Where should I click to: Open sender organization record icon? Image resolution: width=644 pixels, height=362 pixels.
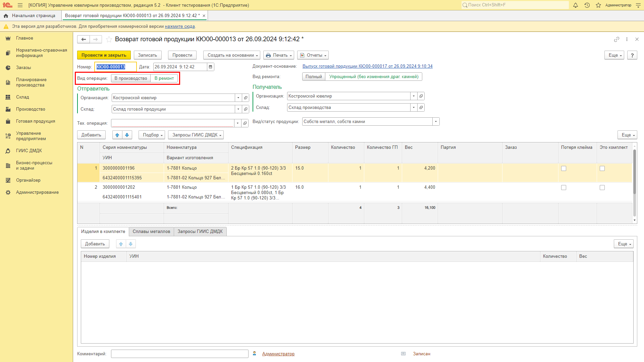click(246, 98)
